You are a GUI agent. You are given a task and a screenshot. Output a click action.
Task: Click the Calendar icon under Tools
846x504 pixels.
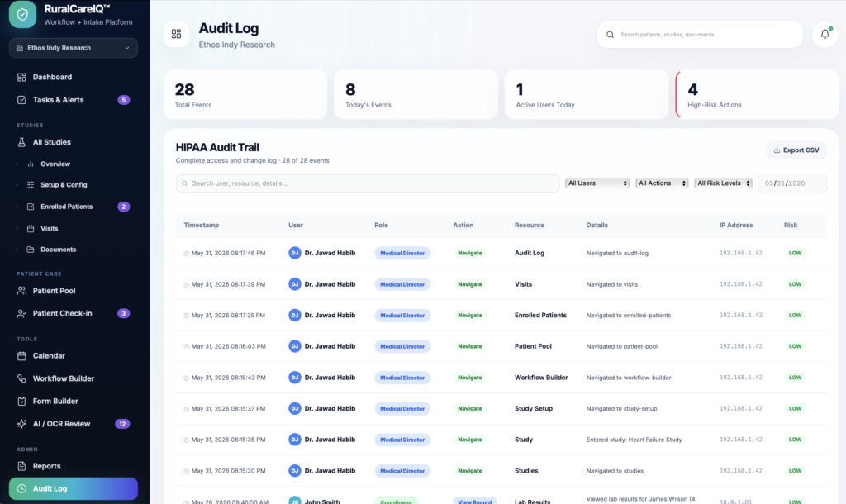pos(21,356)
